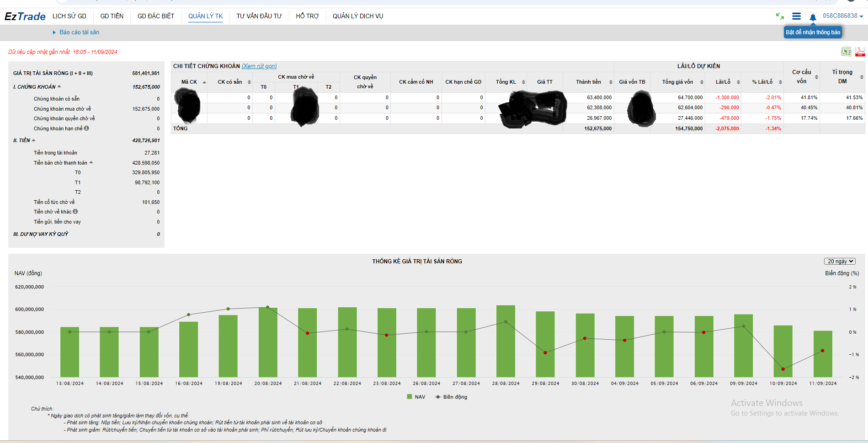Collapse the I. CHỨNG KHOÁN section

coord(59,86)
